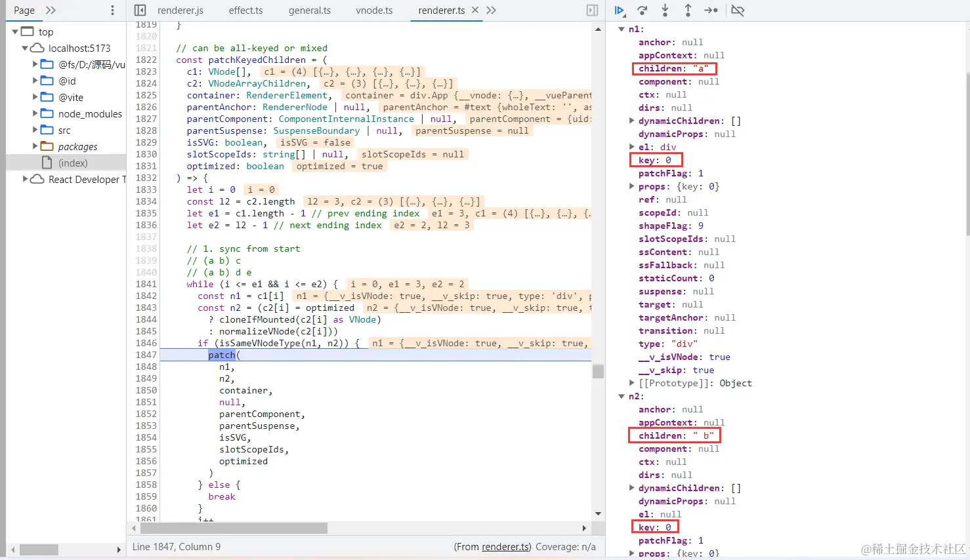Click the Step debugger button
The height and width of the screenshot is (560, 970).
point(711,10)
